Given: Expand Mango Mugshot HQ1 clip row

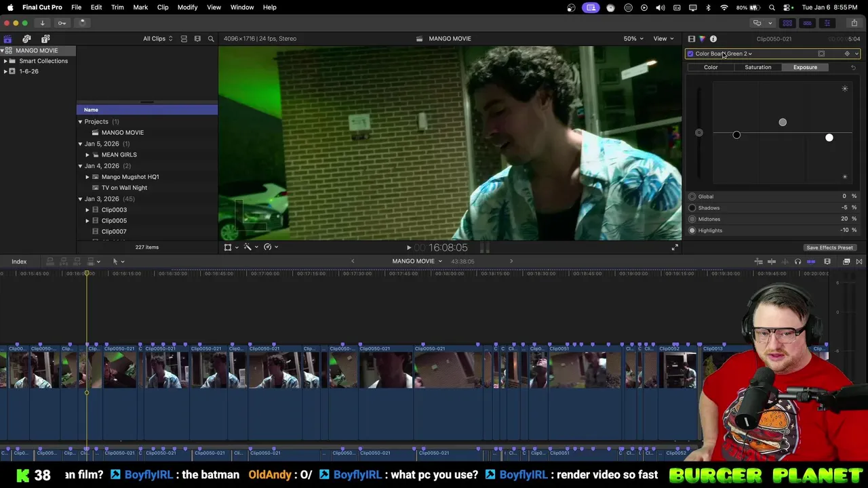Looking at the screenshot, I should click(x=87, y=177).
